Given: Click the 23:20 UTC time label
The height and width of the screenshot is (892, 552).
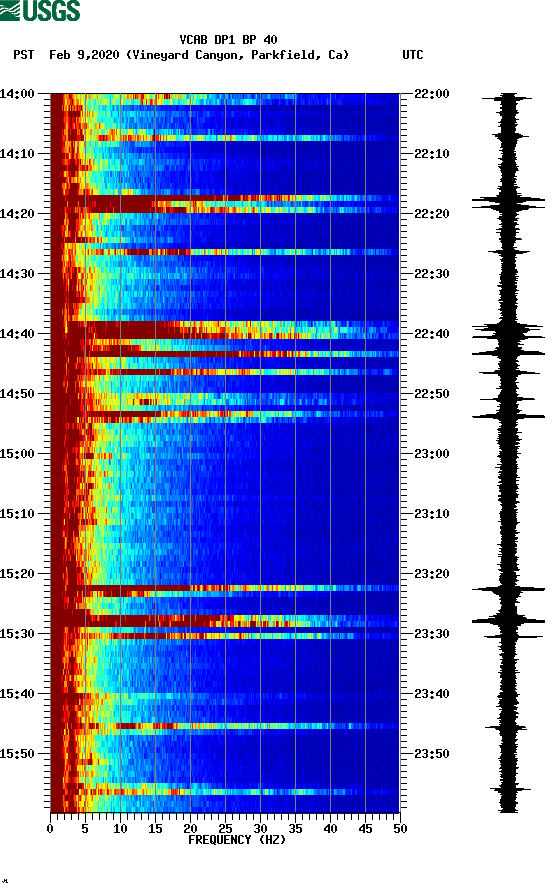Looking at the screenshot, I should click(432, 574).
